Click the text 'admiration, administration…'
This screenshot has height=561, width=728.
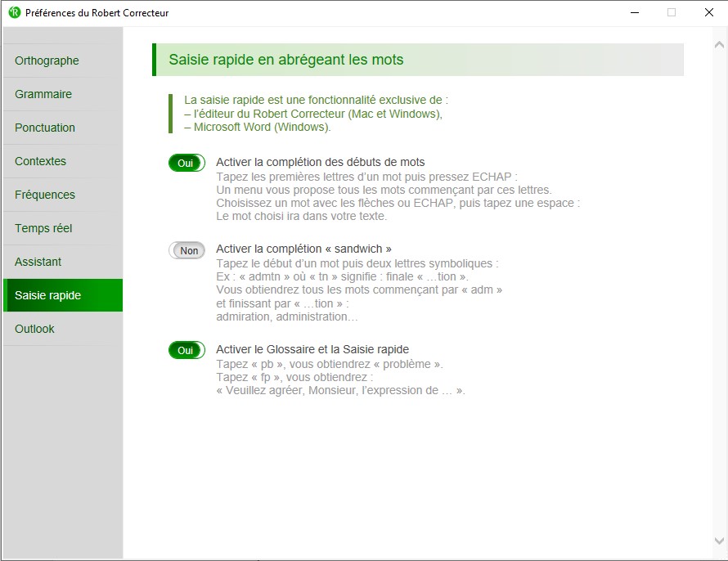pyautogui.click(x=286, y=317)
